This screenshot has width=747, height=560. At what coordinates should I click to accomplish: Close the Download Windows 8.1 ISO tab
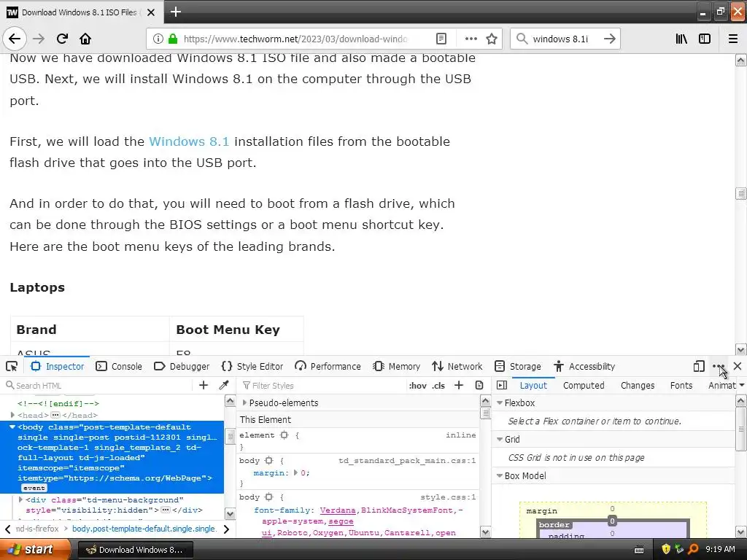pos(151,12)
